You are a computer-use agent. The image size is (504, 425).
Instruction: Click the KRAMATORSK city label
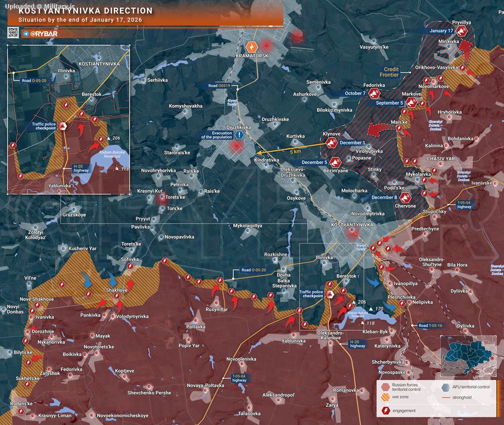[252, 56]
